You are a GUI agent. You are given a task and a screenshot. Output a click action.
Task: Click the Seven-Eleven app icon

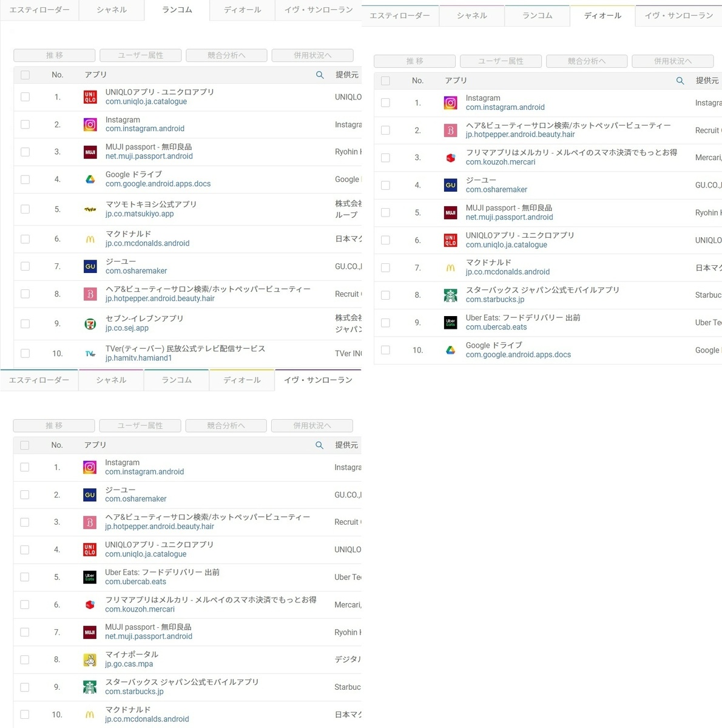point(90,323)
